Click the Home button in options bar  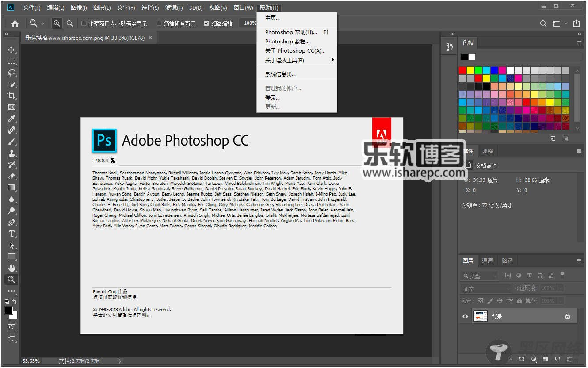tap(15, 23)
